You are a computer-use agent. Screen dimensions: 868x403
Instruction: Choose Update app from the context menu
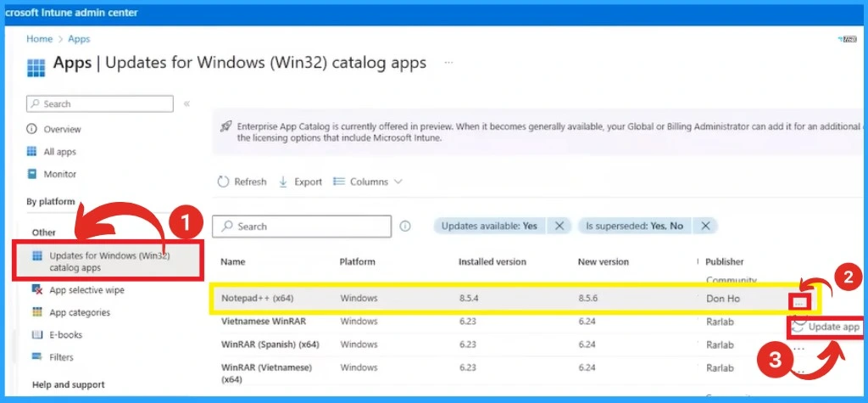pyautogui.click(x=826, y=327)
